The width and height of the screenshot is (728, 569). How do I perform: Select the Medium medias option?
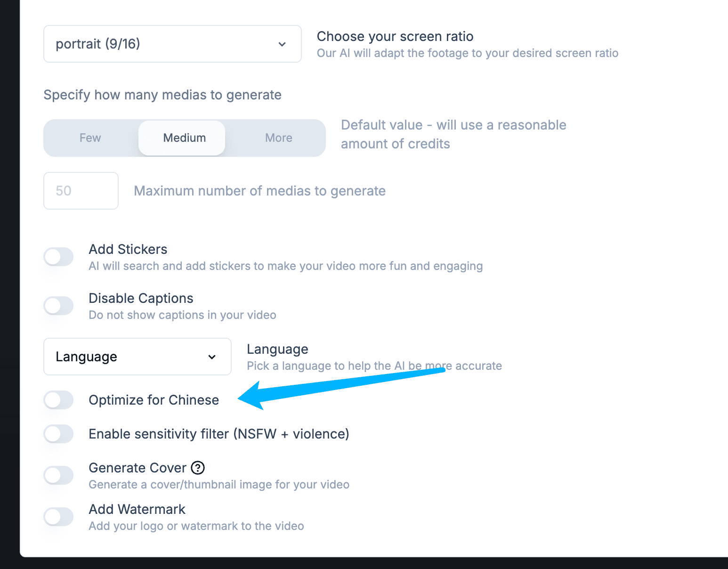pos(185,138)
